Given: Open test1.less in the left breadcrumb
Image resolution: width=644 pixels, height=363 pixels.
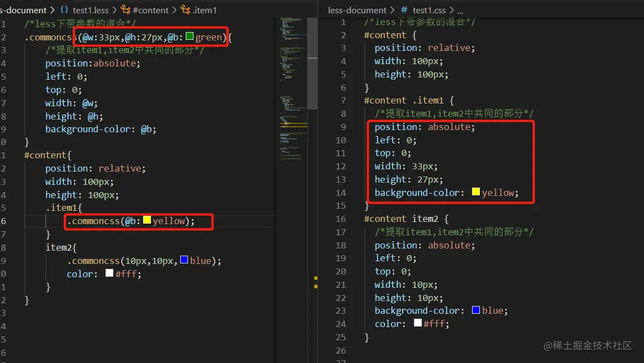Looking at the screenshot, I should pos(91,10).
